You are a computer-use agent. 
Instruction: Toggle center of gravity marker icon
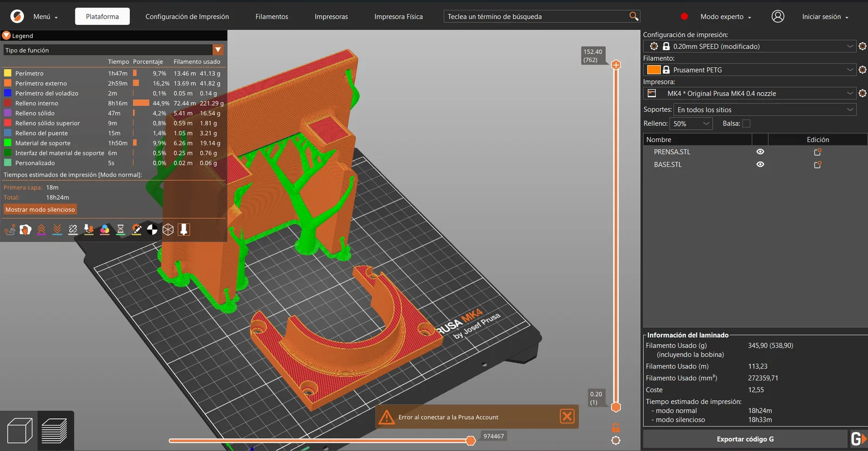(152, 230)
